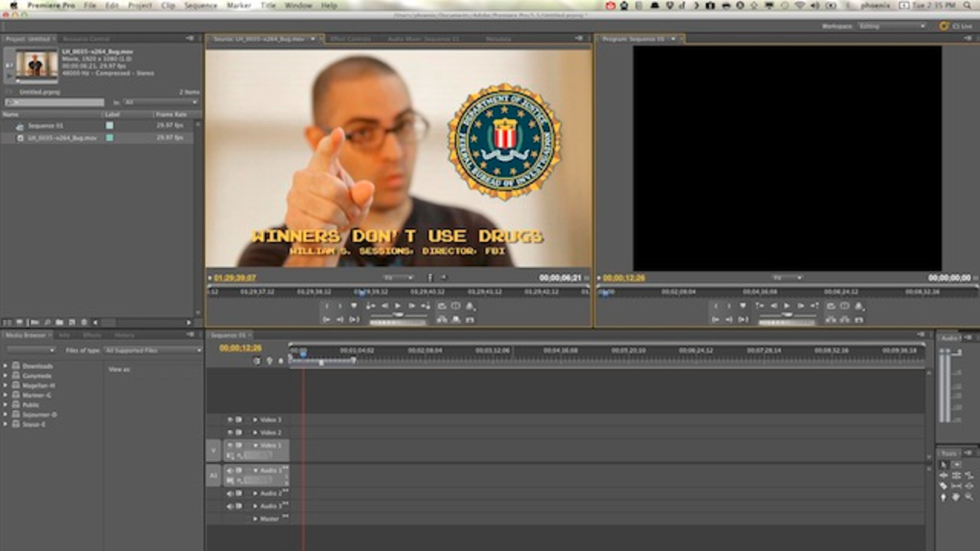Open Files of type dropdown
Viewport: 980px width, 551px height.
(153, 351)
